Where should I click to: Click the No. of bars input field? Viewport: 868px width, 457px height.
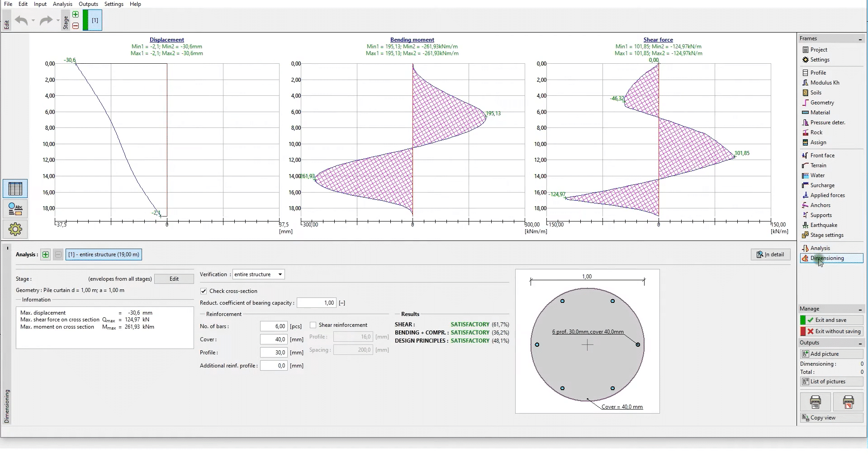tap(274, 326)
